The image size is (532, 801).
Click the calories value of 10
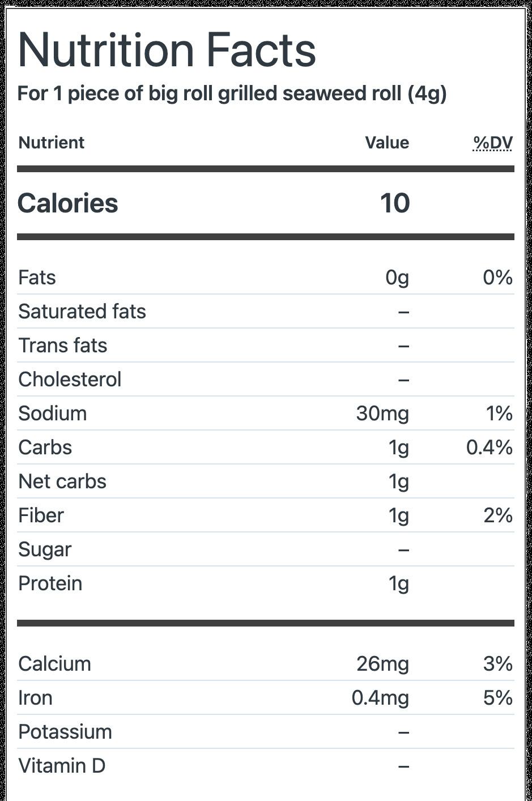coord(394,203)
